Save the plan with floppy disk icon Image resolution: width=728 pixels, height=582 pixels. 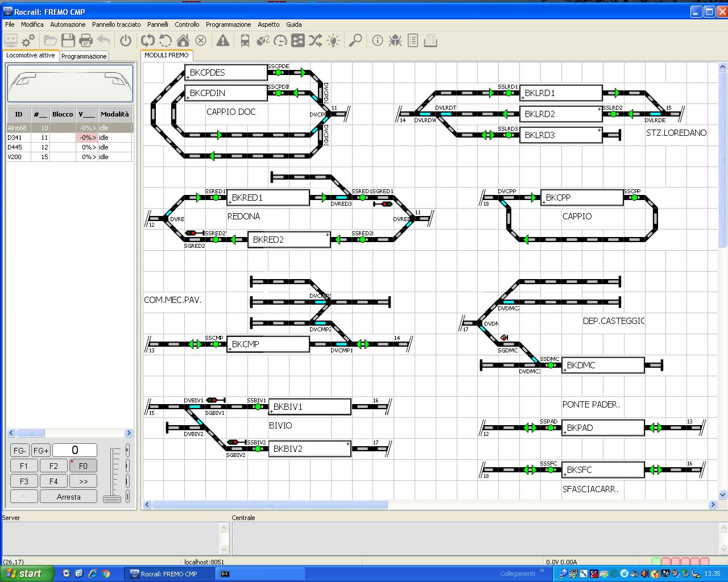pos(68,40)
